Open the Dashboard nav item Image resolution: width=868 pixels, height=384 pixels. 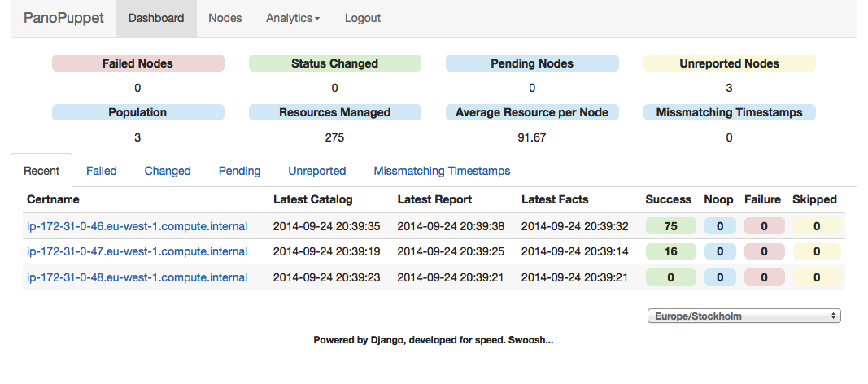156,18
